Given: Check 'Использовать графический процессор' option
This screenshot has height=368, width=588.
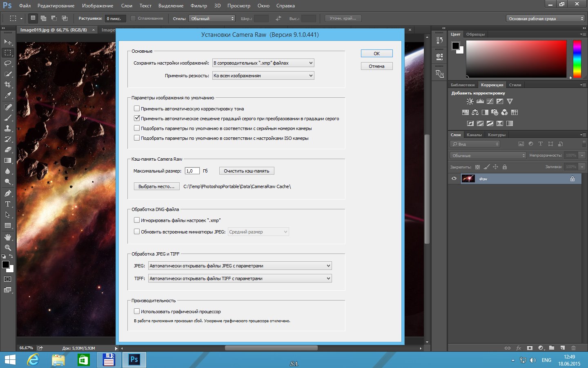Looking at the screenshot, I should [x=137, y=312].
